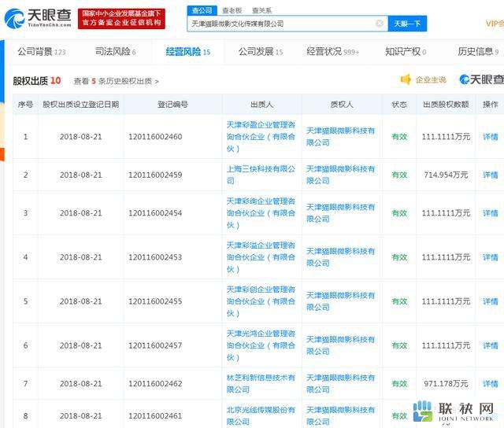Screen dimensions: 504x428
Task: Open the 历史信息 section tab
Action: pos(478,51)
